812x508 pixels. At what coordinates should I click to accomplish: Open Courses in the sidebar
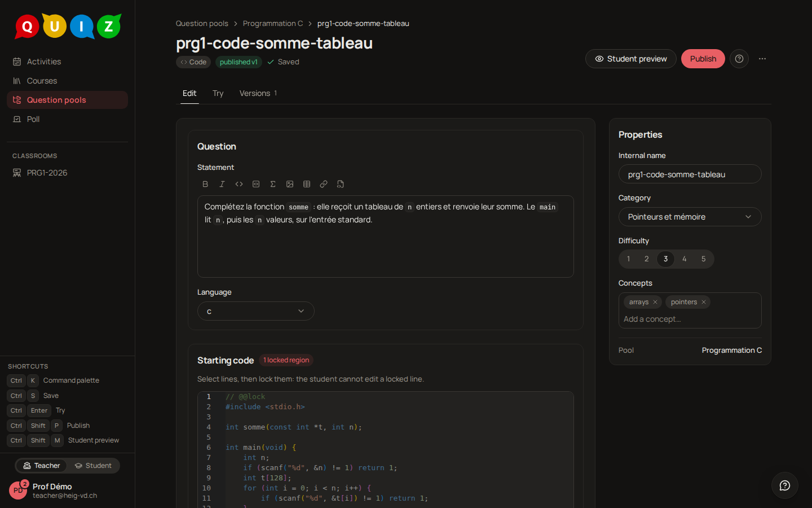[x=68, y=81]
